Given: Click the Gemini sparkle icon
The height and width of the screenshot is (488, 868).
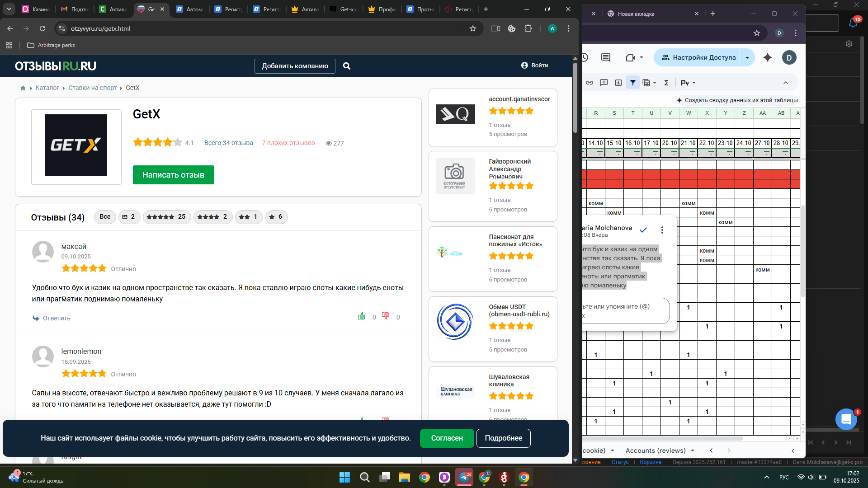Looking at the screenshot, I should click(768, 57).
